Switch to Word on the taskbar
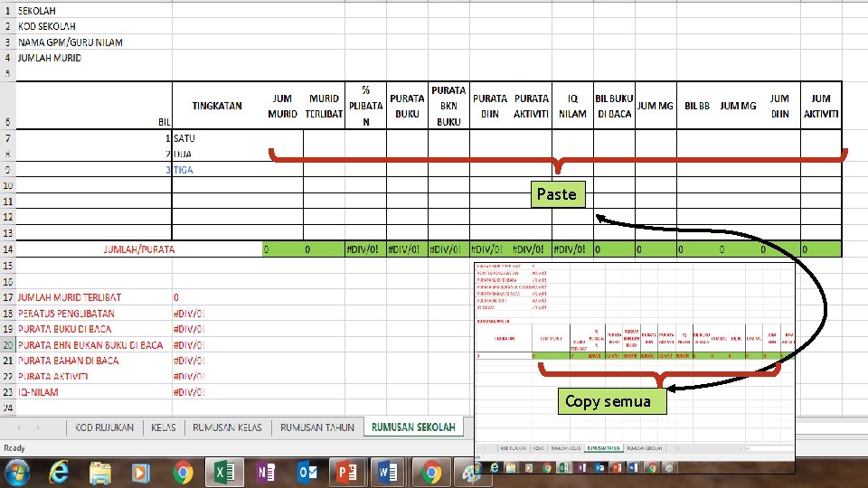The image size is (868, 488). (388, 473)
